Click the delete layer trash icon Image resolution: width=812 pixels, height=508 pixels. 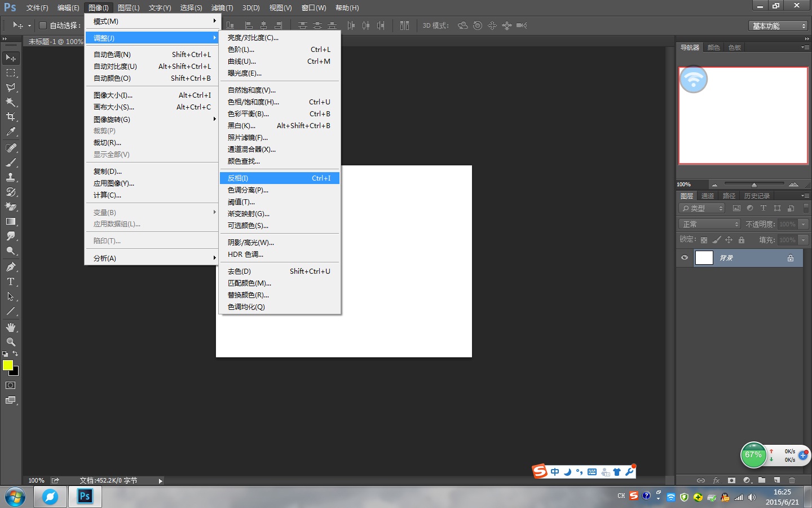pyautogui.click(x=792, y=480)
